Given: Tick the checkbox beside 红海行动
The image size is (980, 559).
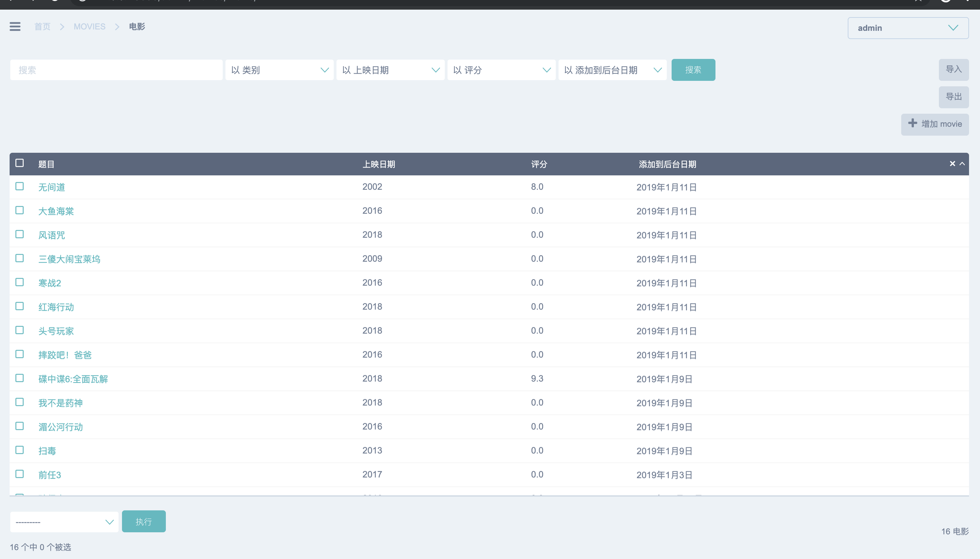Looking at the screenshot, I should coord(20,306).
